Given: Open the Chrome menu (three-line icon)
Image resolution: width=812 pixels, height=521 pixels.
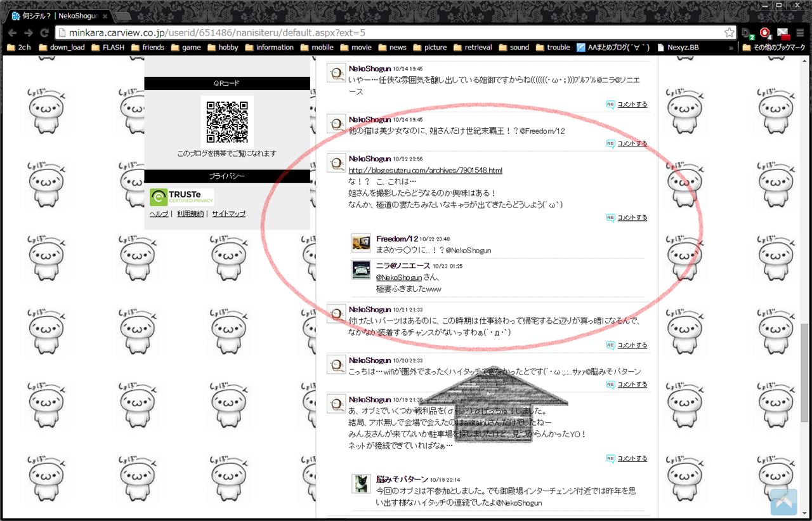Looking at the screenshot, I should (800, 33).
